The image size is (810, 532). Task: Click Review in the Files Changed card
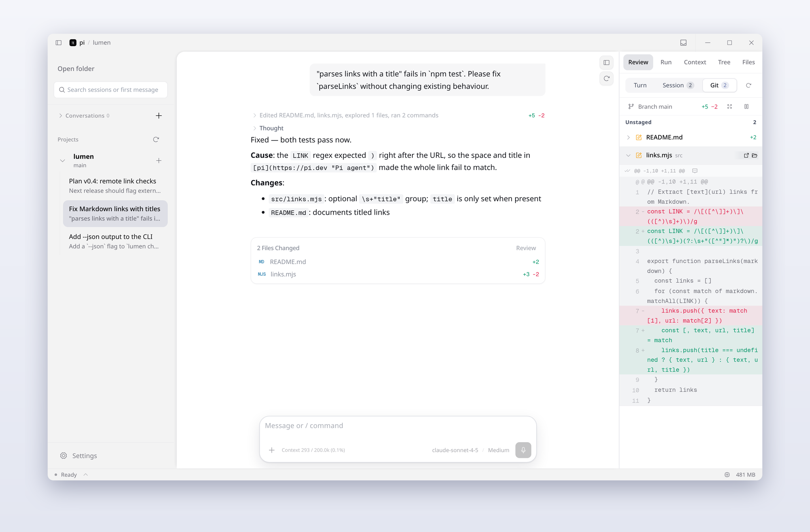point(526,248)
